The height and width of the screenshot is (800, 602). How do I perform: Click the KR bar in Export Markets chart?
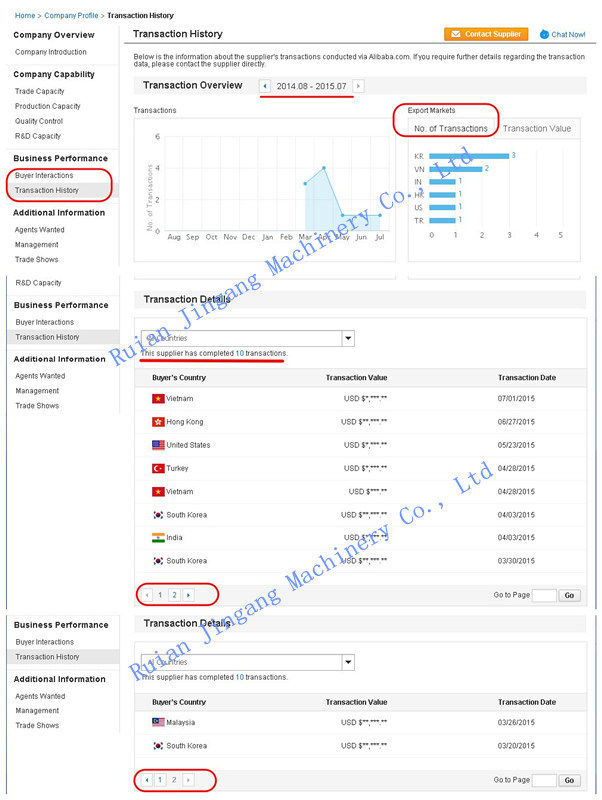(469, 156)
